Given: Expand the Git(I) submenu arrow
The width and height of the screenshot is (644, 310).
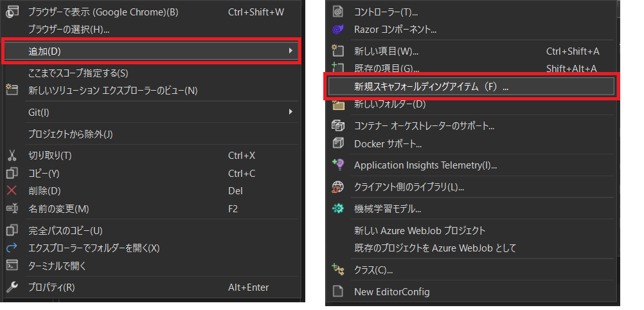Looking at the screenshot, I should 291,112.
